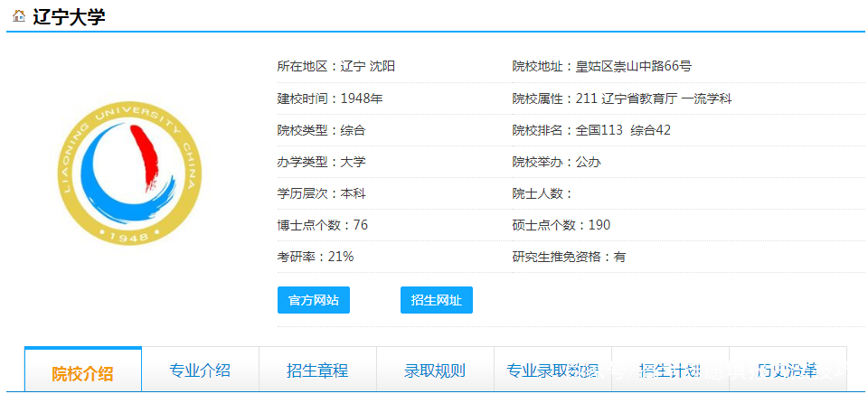868x394 pixels.
Task: Click the text 所在地区：辽宁 沈阳
Action: click(336, 66)
